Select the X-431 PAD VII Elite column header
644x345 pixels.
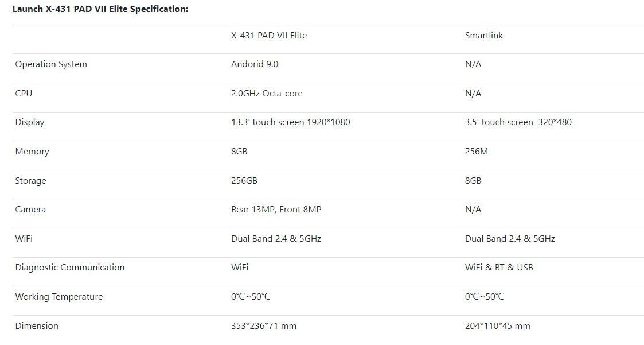(x=269, y=36)
